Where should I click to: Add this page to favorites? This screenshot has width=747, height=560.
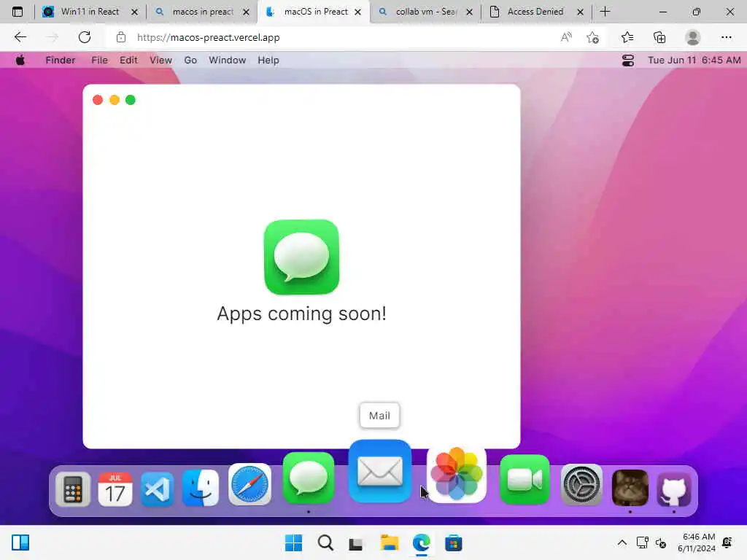[592, 37]
